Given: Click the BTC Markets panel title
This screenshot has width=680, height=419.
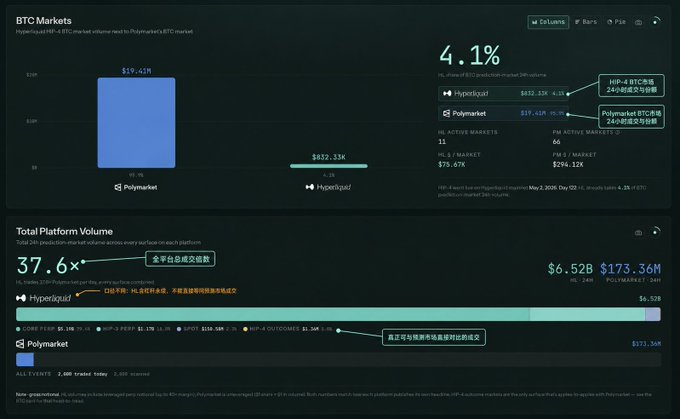Looking at the screenshot, I should (x=44, y=20).
